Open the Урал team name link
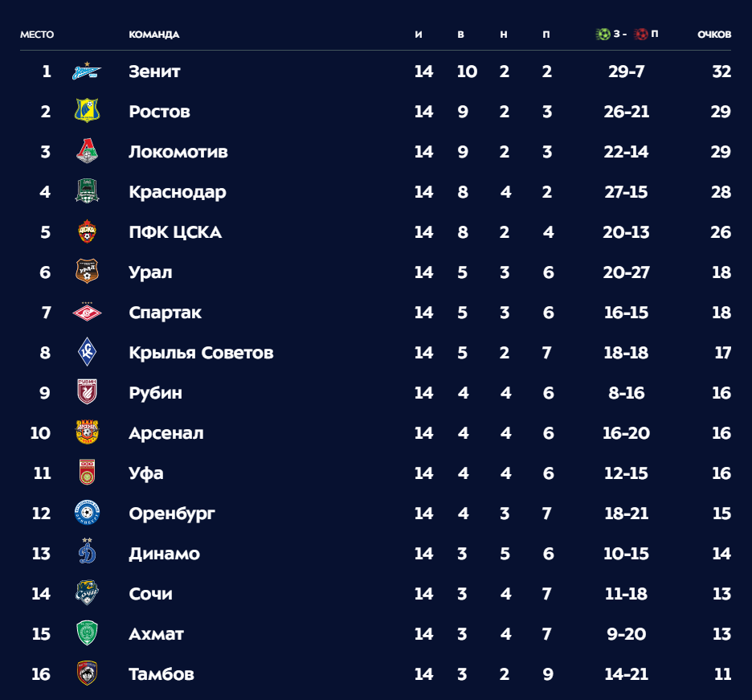The width and height of the screenshot is (752, 700). [x=150, y=272]
